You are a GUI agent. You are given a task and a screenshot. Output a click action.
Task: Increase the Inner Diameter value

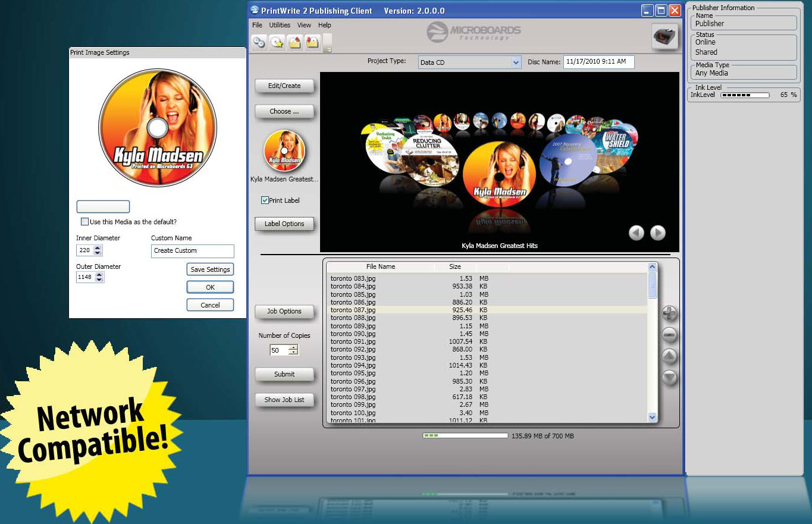pos(98,248)
